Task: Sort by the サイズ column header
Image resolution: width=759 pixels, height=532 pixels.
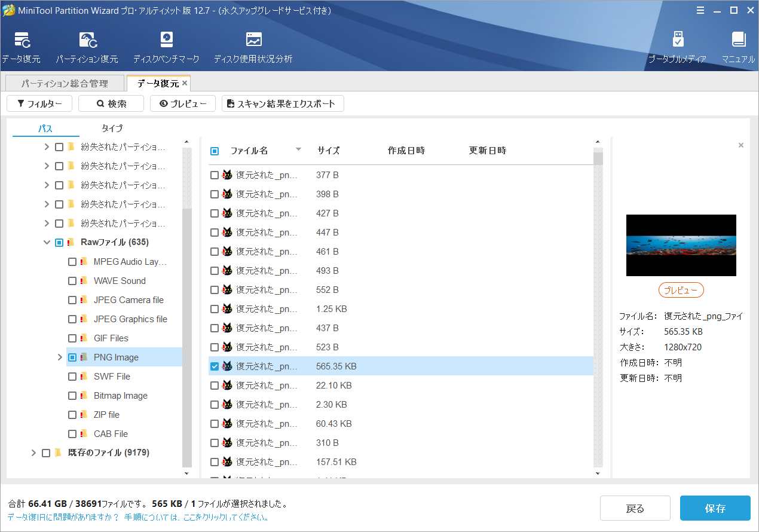Action: tap(329, 151)
